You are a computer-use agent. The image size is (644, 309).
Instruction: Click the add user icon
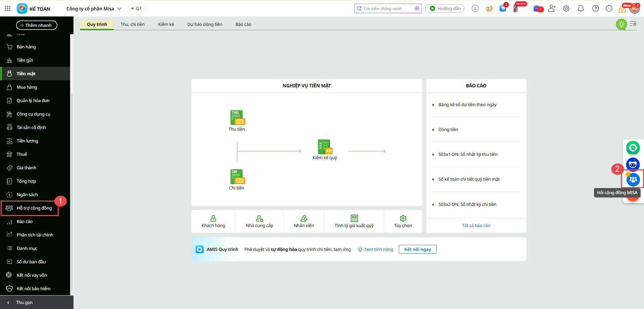click(x=552, y=8)
